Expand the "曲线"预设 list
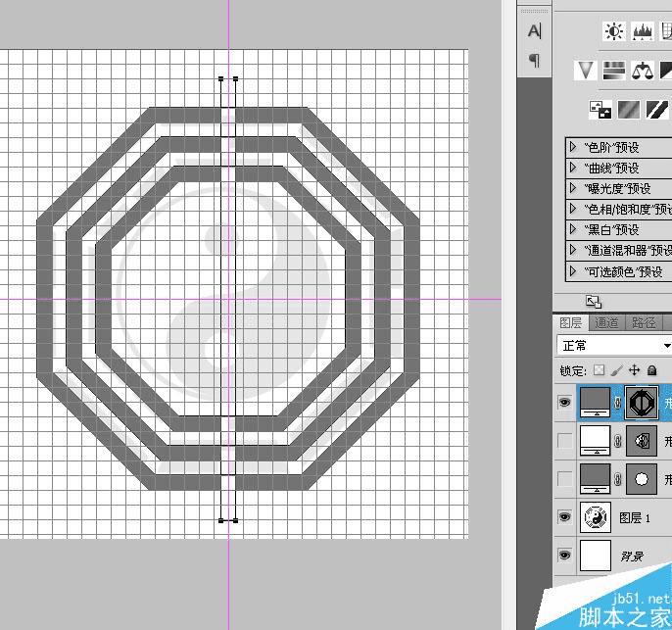Screen dimensions: 672x630 tap(572, 168)
